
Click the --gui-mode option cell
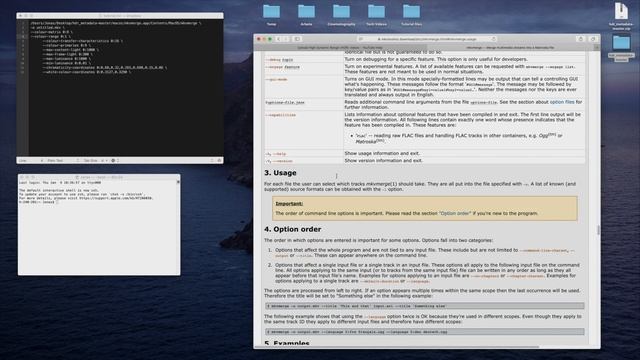coord(304,87)
